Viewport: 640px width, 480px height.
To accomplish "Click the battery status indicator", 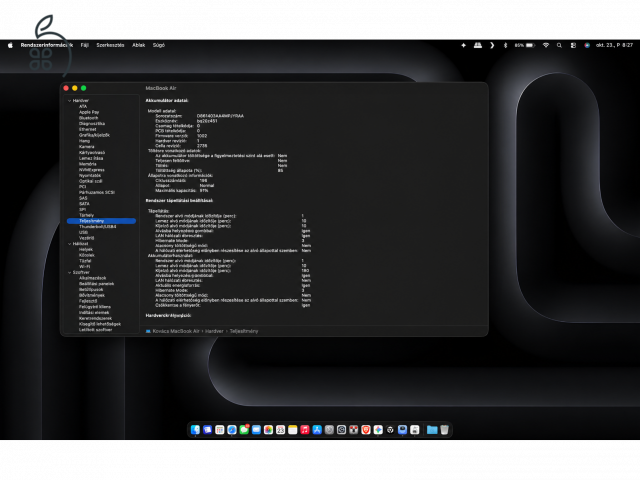I will (x=524, y=45).
